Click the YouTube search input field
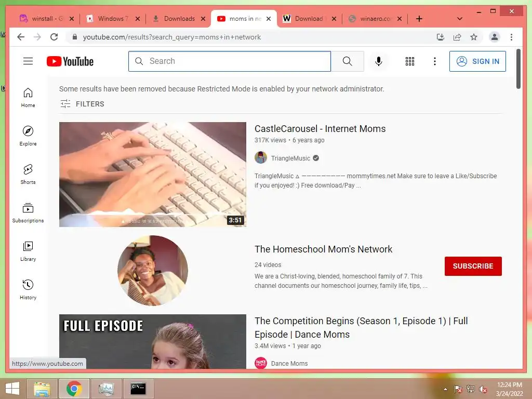 coord(230,61)
